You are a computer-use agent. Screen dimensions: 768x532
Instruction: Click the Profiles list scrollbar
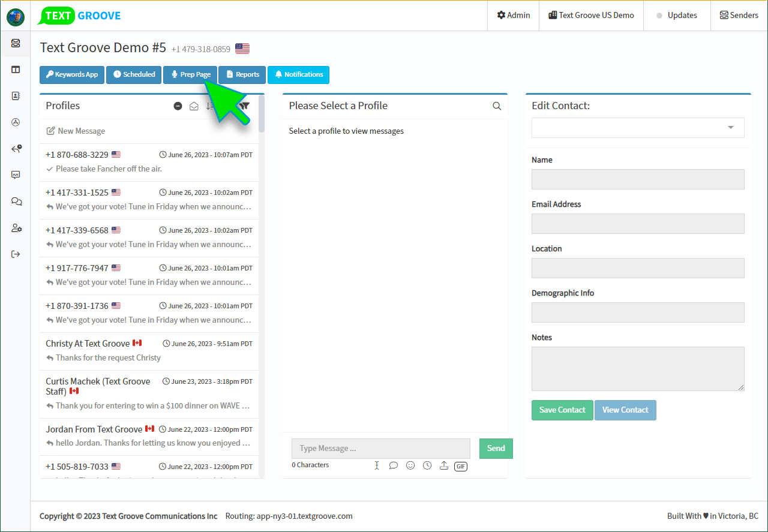(262, 114)
